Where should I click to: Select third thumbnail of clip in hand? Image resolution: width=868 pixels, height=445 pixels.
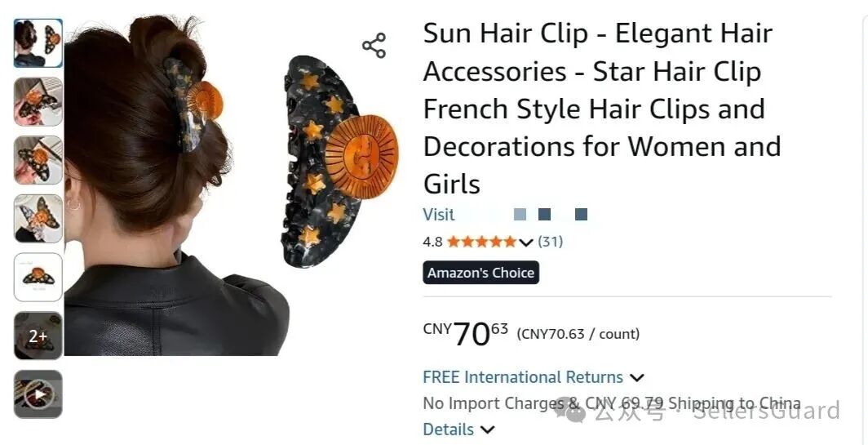click(38, 160)
